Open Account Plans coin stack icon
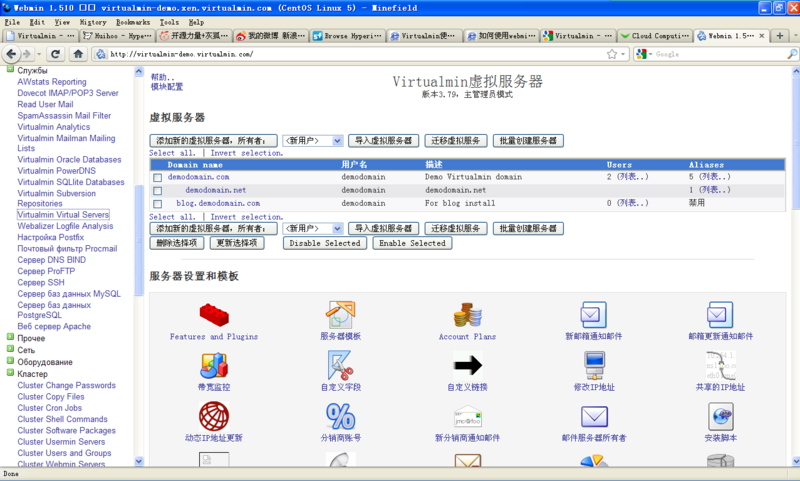800x481 pixels. [x=467, y=316]
